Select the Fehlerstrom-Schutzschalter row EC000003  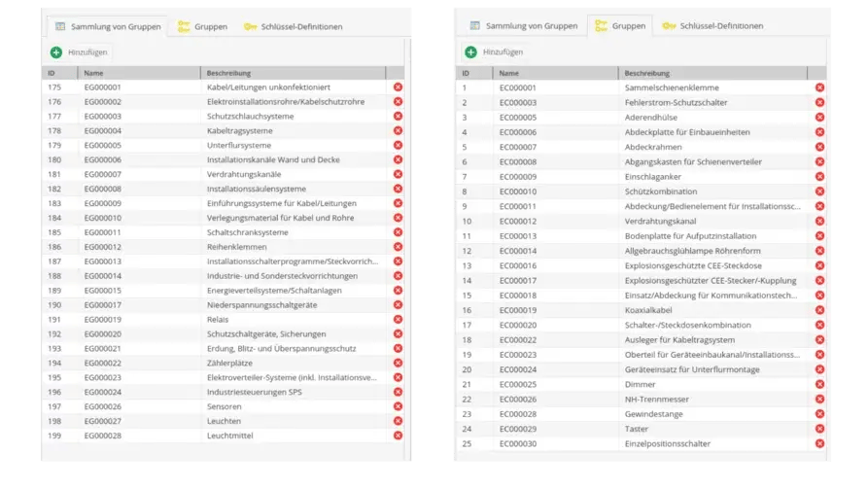click(641, 102)
